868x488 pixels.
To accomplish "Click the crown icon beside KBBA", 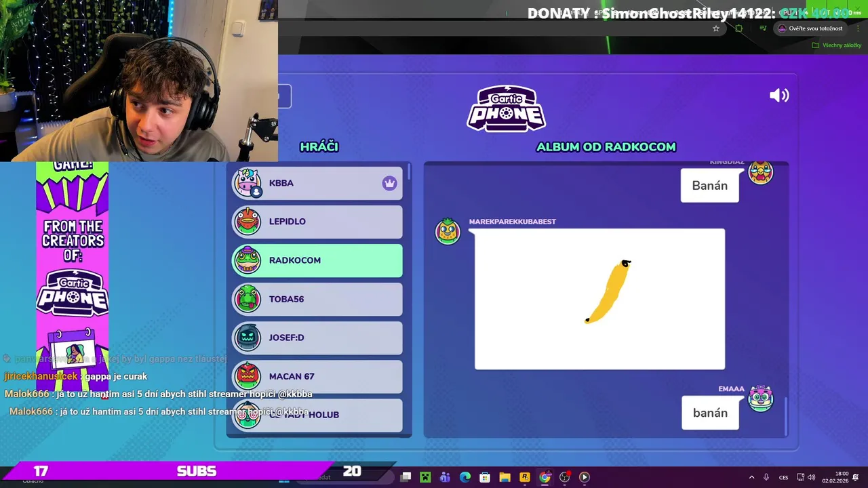I will pos(389,183).
